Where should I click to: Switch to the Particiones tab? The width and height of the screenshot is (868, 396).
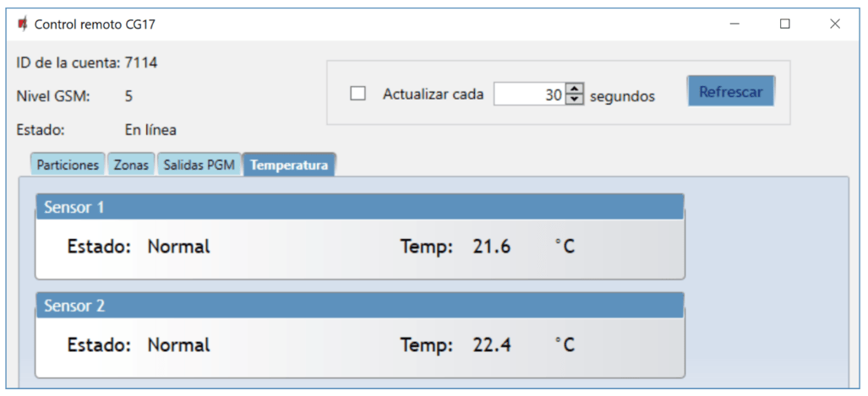[x=68, y=165]
